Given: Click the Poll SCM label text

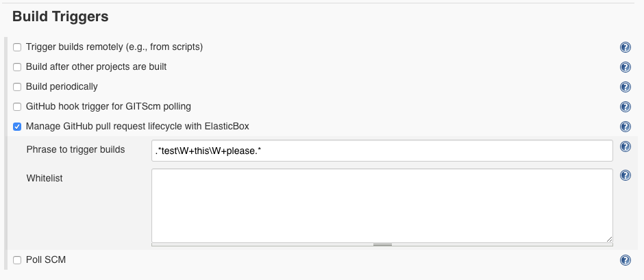Looking at the screenshot, I should [46, 260].
